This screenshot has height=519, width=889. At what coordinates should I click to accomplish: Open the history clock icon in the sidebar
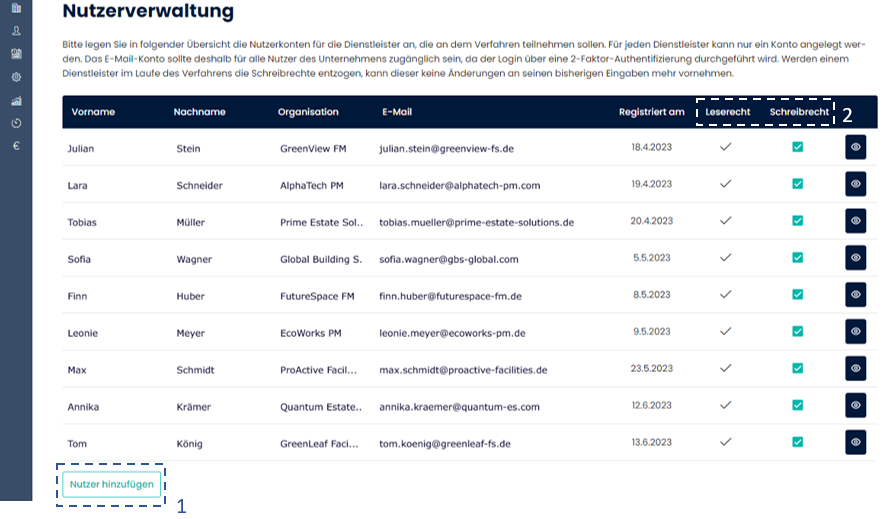16,123
